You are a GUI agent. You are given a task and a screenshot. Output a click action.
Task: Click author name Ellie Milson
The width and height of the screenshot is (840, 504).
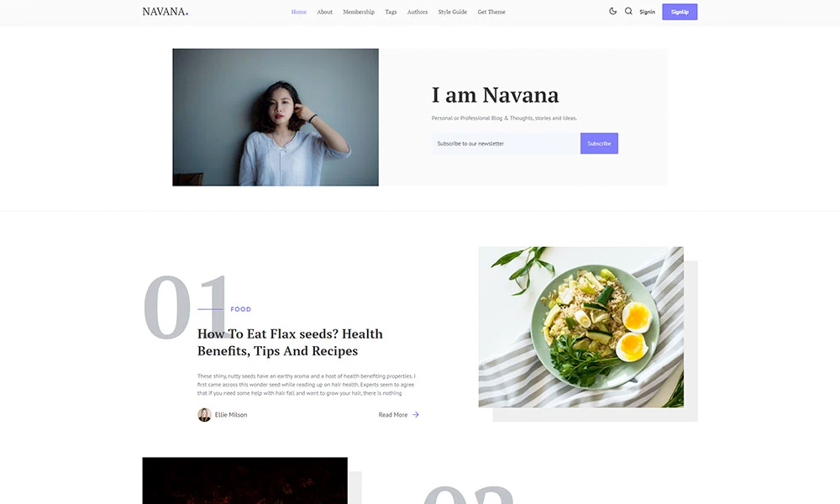point(231,415)
